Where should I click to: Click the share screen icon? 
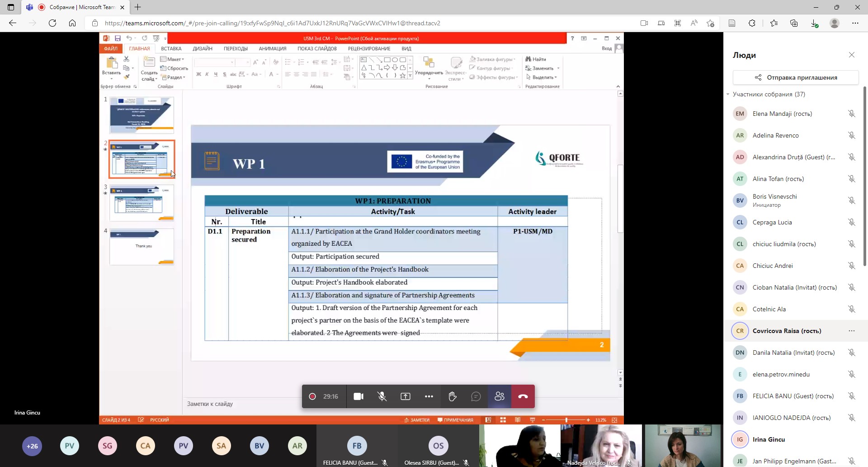click(x=405, y=396)
